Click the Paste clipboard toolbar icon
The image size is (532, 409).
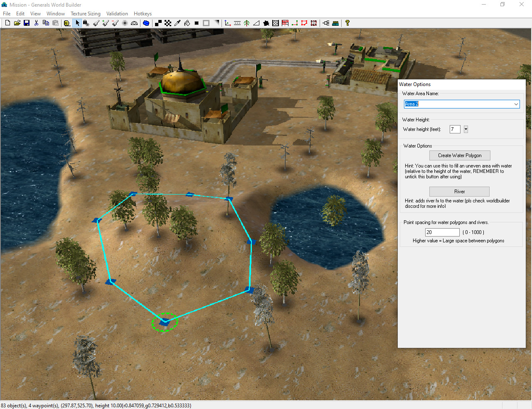coord(55,23)
